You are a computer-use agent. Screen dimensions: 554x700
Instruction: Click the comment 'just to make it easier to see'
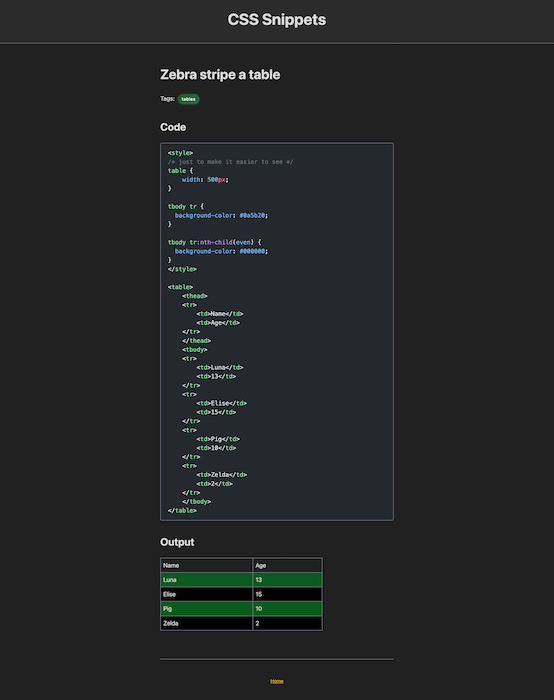point(231,162)
